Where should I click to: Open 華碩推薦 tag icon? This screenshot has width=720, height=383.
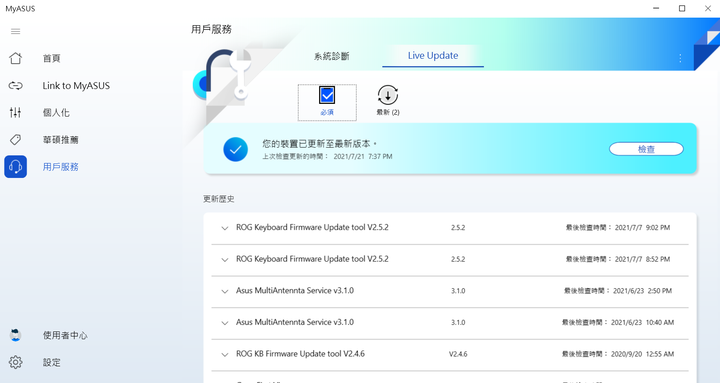click(16, 140)
